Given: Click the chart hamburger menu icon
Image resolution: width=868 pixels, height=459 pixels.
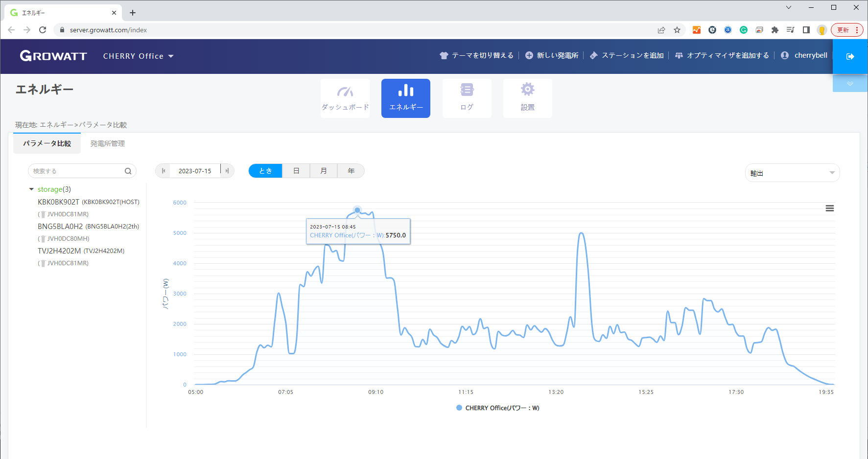Looking at the screenshot, I should point(830,208).
